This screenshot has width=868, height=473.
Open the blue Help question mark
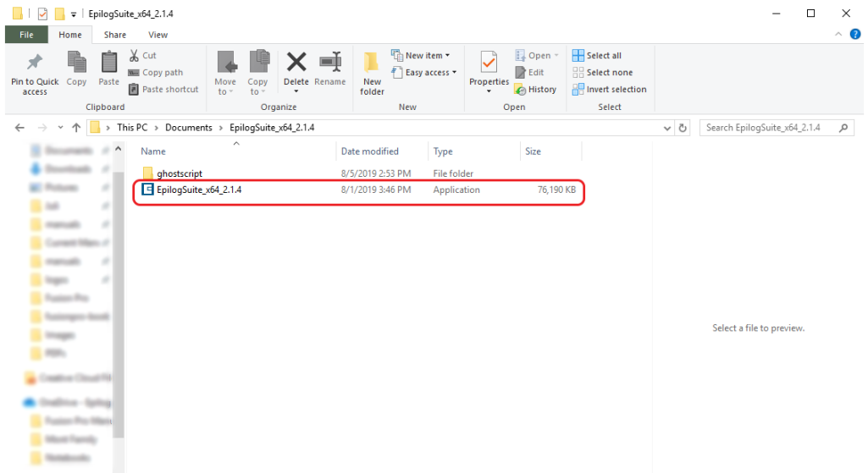tap(855, 35)
